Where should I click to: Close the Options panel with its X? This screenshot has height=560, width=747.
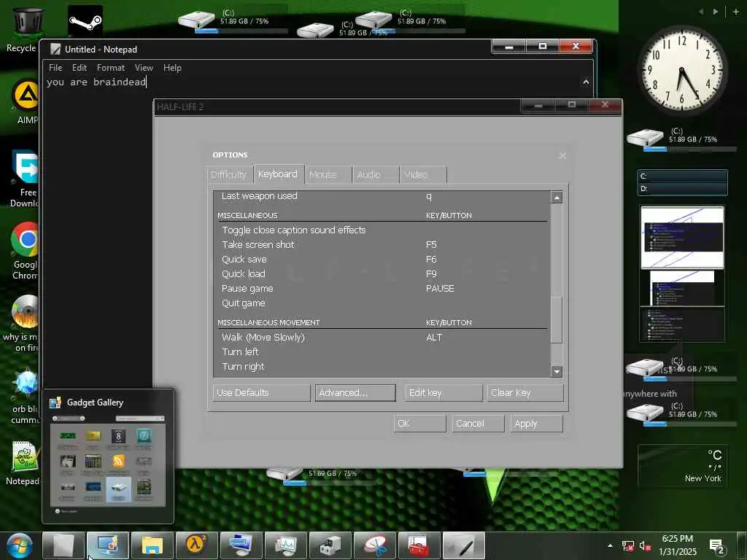click(x=562, y=156)
